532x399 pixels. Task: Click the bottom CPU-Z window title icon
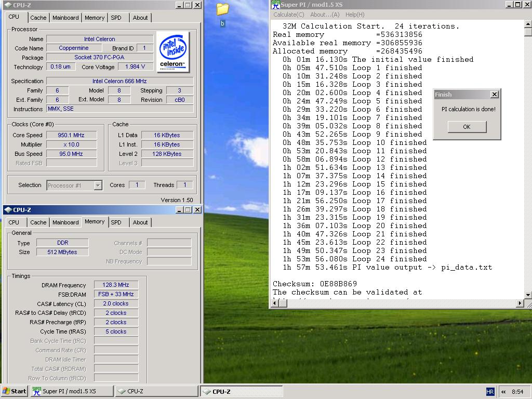(8, 210)
